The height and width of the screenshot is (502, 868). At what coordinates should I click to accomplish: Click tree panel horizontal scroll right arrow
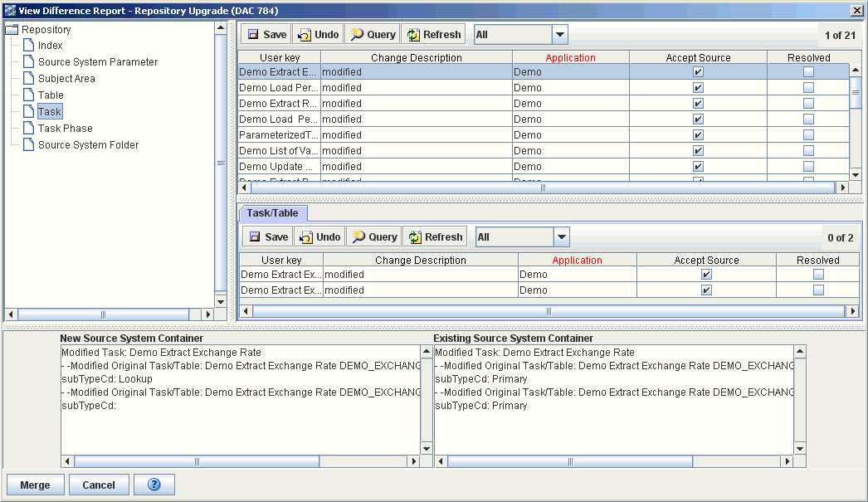point(207,314)
